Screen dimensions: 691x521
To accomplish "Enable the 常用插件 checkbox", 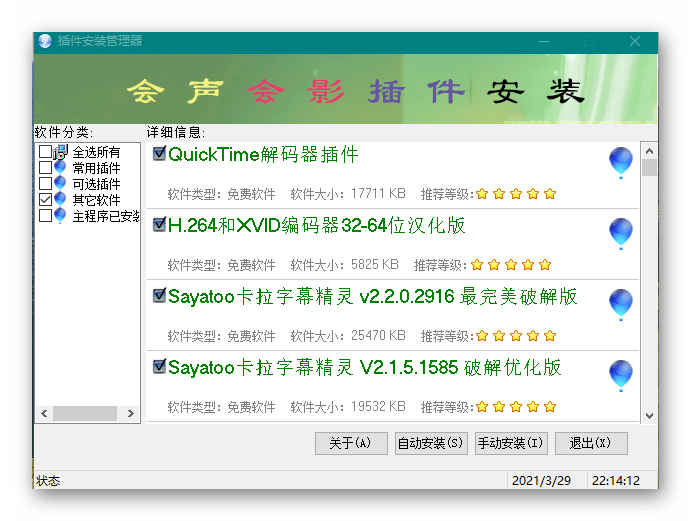I will pyautogui.click(x=45, y=167).
